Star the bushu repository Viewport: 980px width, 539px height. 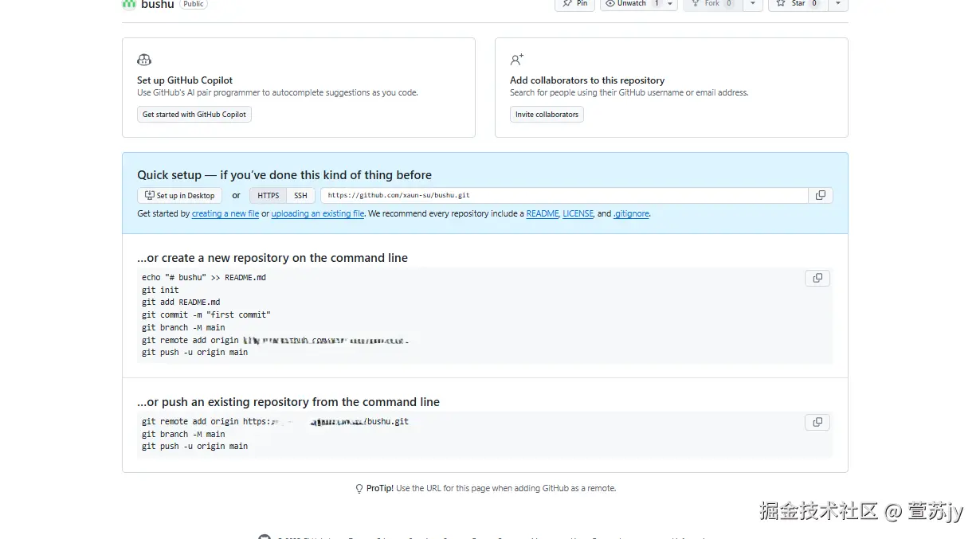(798, 4)
